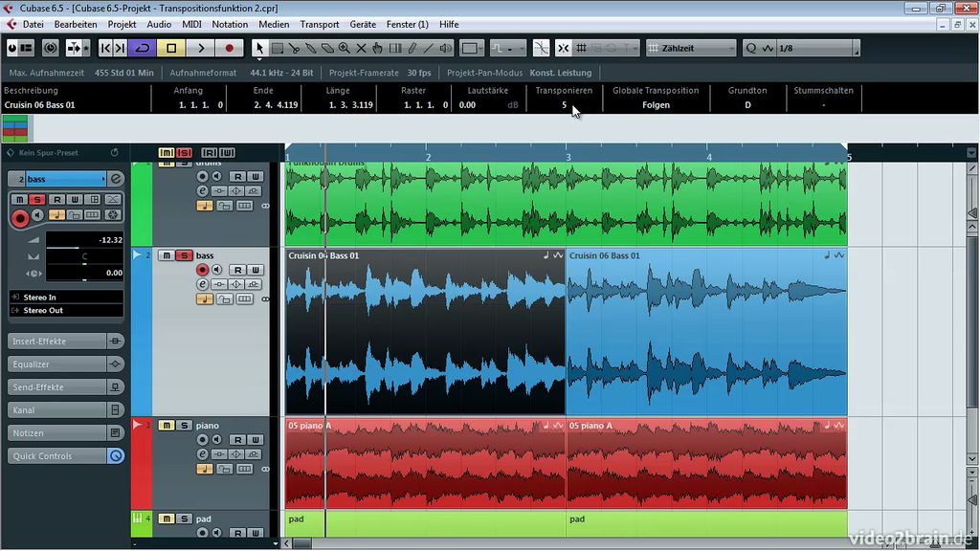Select the Erase tool

point(327,48)
